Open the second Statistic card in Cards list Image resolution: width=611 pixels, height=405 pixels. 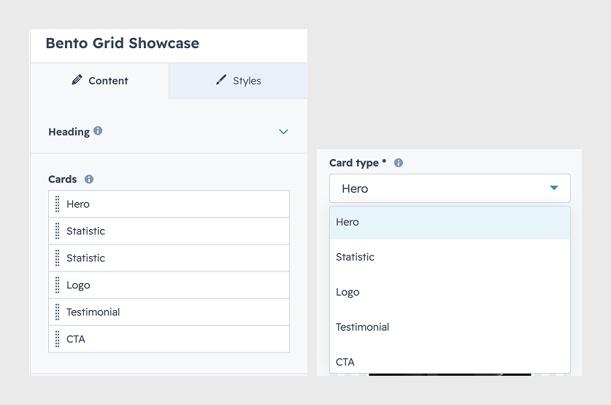[169, 258]
